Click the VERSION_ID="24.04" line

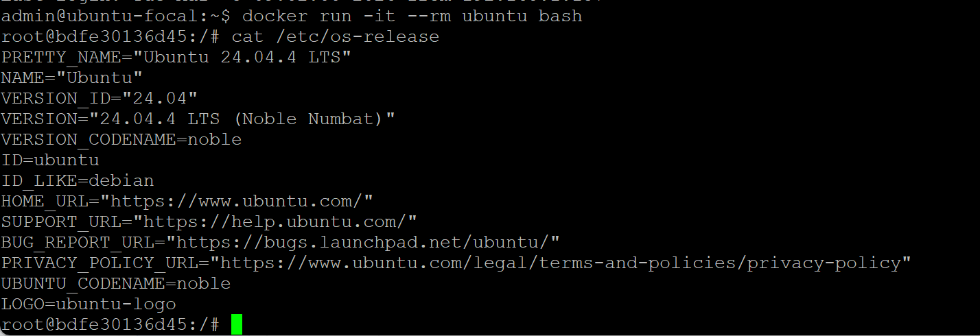click(99, 98)
